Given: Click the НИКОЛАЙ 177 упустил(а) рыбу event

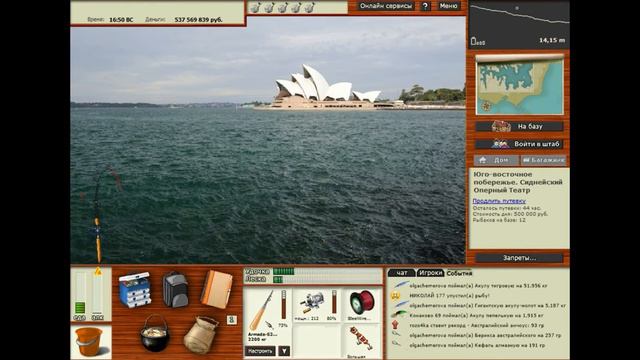Looking at the screenshot, I should (449, 296).
